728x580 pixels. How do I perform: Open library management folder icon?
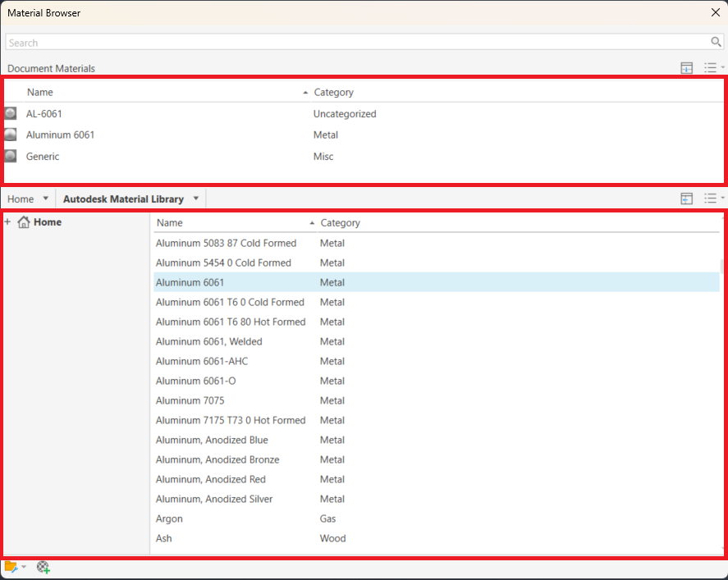(11, 567)
